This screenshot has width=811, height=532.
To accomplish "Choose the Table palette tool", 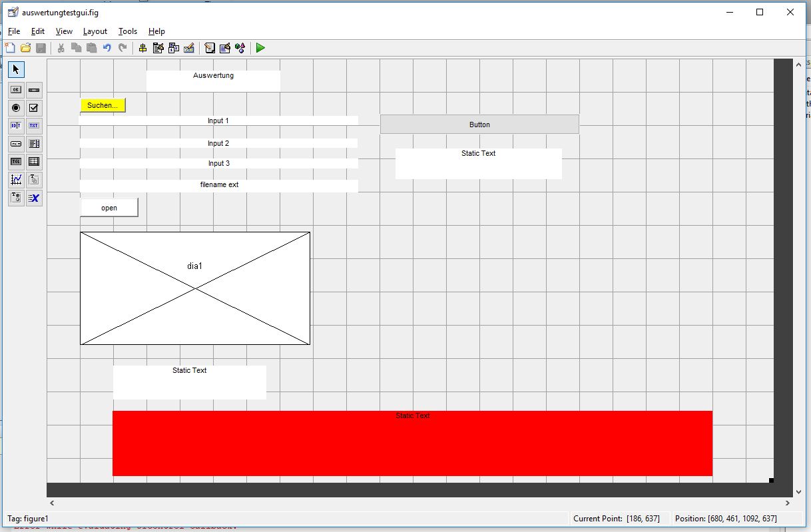I will [x=34, y=162].
